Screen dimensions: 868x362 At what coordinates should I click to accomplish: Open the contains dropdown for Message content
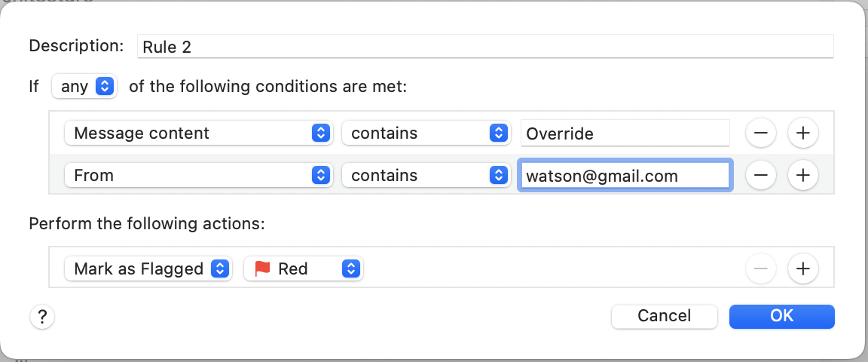click(x=426, y=133)
